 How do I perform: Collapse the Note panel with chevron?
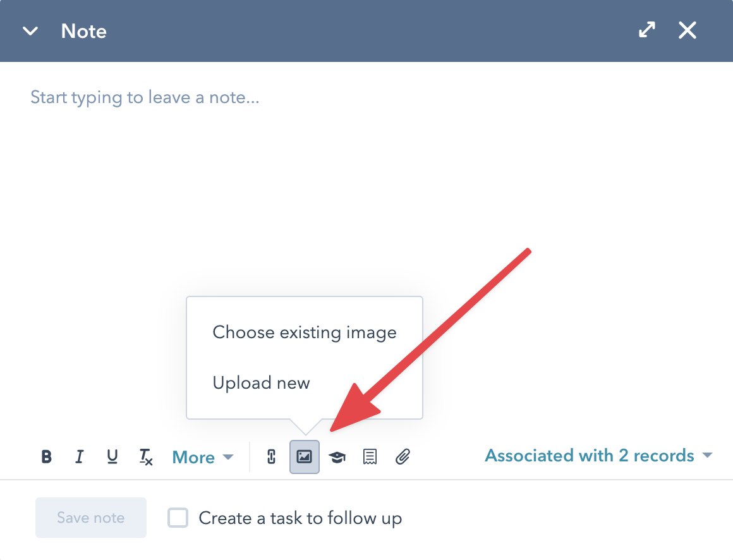(x=30, y=31)
